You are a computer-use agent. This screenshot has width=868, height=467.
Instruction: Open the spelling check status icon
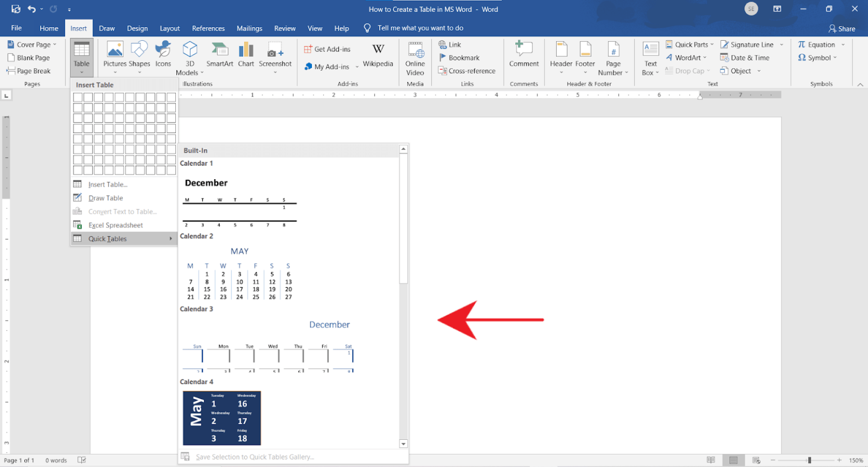82,460
